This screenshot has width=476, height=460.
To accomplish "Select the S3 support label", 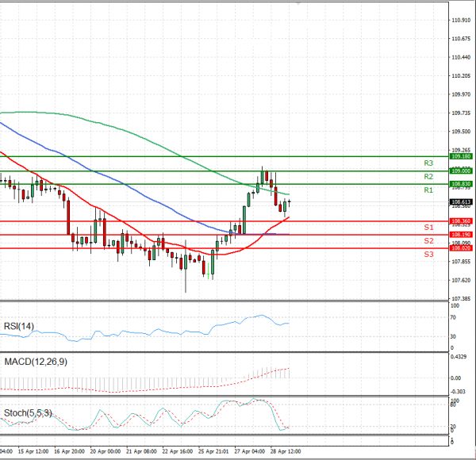I will click(428, 254).
